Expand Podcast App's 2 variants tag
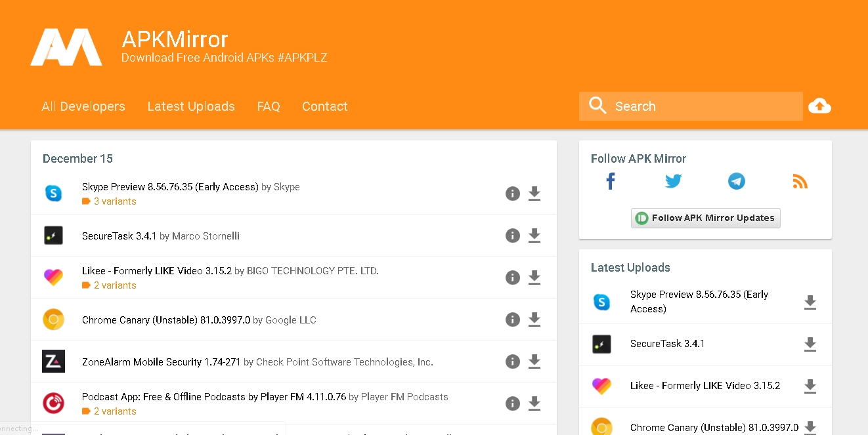The height and width of the screenshot is (435, 868). [109, 411]
